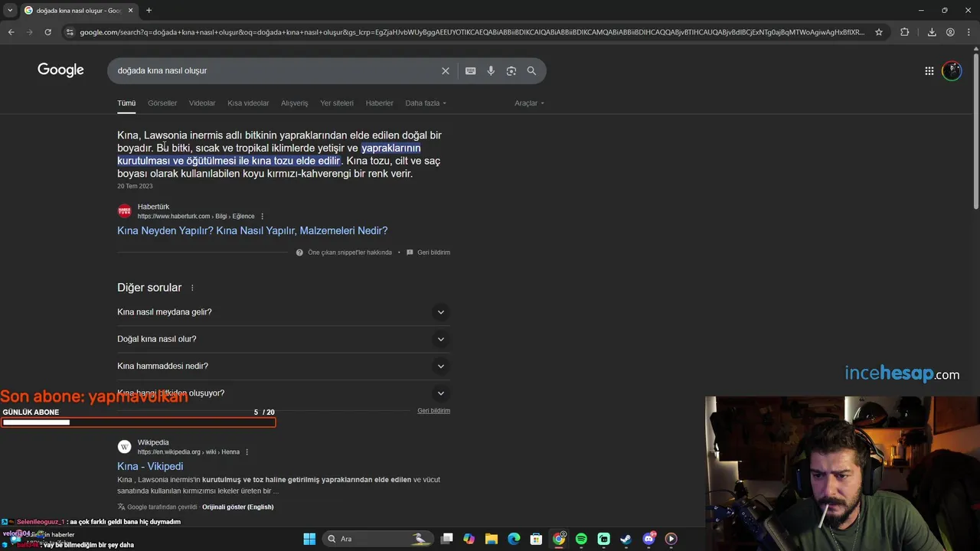The image size is (980, 551).
Task: Switch to the Görseller tab
Action: coord(162,103)
